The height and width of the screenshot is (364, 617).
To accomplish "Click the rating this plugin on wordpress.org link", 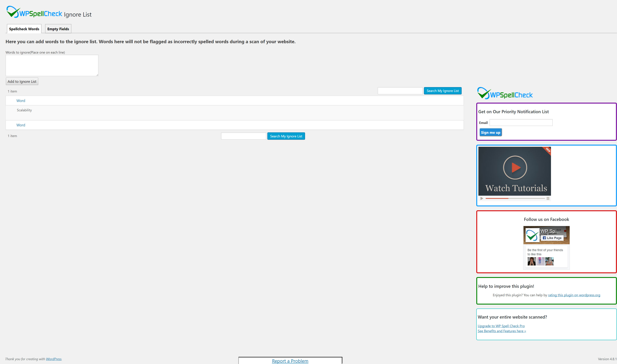I will pos(574,295).
